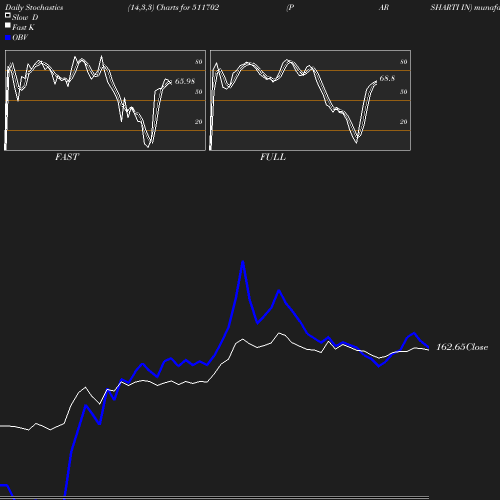
Task: Click the stochastic trough in FULL chart
Action: [356, 142]
